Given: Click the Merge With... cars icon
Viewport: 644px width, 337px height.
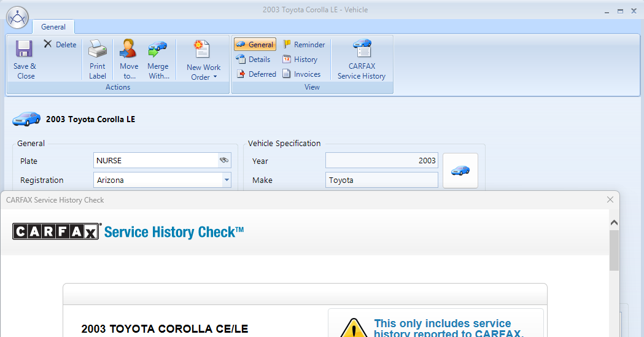Looking at the screenshot, I should (158, 49).
